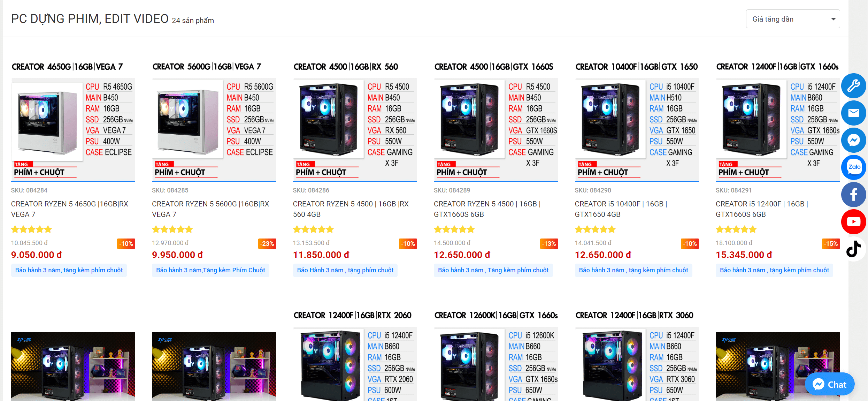Open the Messenger icon in sidebar
Screen dimensions: 868x401
tap(853, 140)
